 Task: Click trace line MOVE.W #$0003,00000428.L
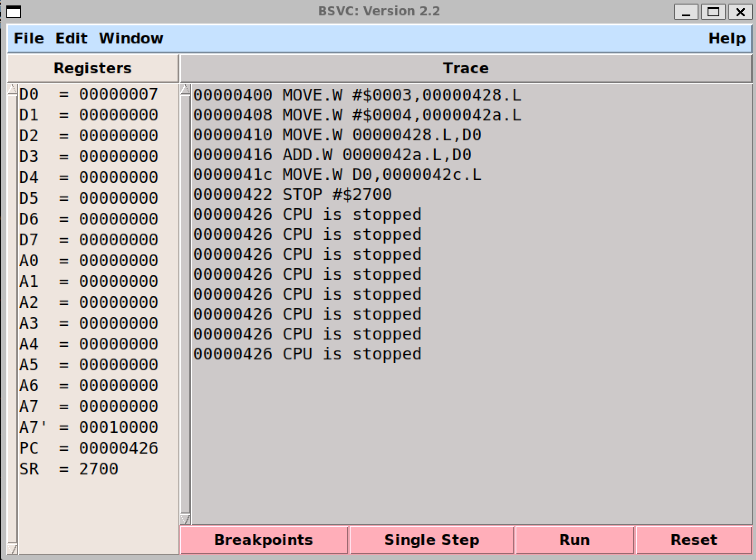click(357, 95)
